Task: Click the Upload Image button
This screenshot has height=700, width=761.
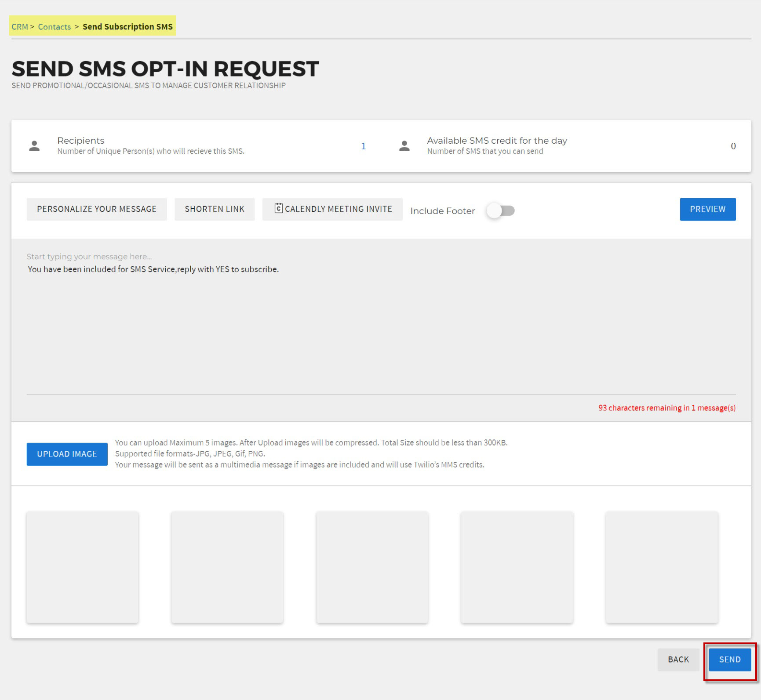Action: [67, 454]
